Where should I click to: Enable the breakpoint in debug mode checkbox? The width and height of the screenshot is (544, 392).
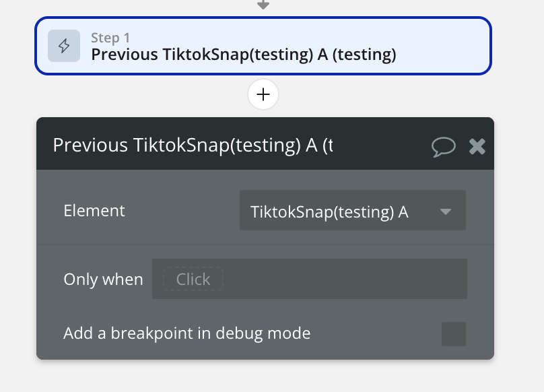pos(453,334)
